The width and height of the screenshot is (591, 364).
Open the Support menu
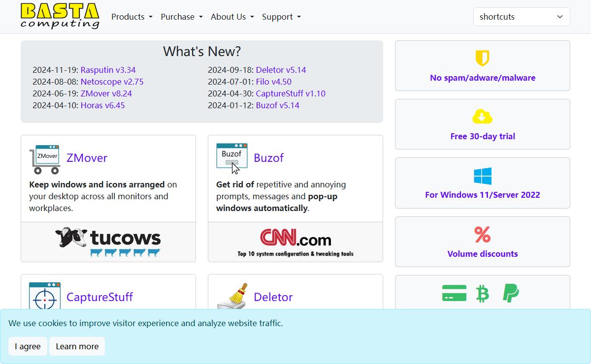point(281,17)
